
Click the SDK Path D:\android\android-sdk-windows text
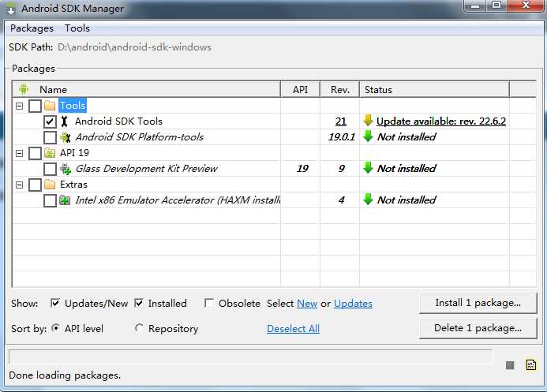(x=134, y=47)
